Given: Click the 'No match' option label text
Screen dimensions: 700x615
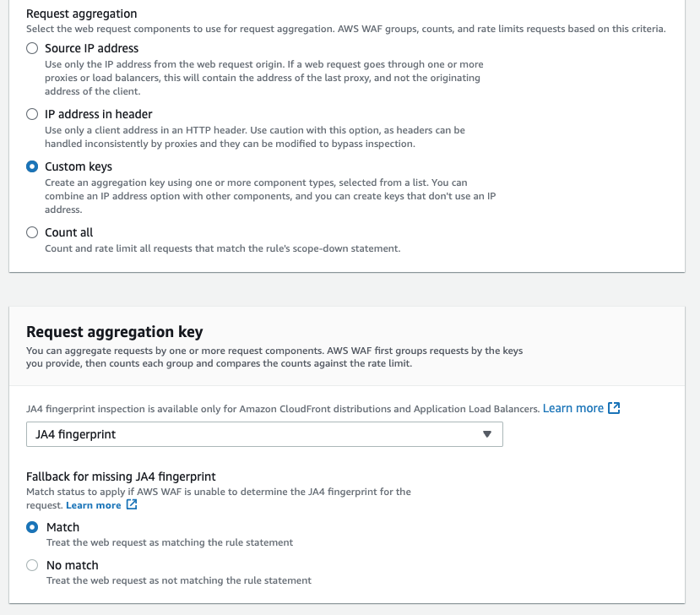Looking at the screenshot, I should [73, 565].
